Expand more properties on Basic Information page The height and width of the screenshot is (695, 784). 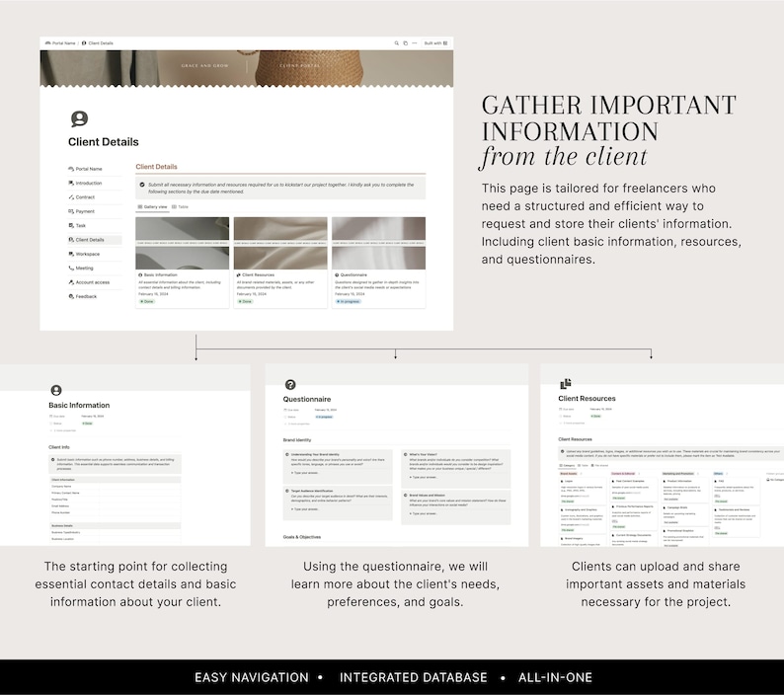coord(63,430)
